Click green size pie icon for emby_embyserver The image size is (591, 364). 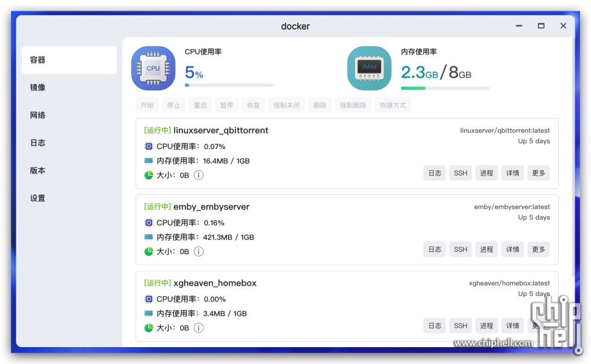click(149, 252)
